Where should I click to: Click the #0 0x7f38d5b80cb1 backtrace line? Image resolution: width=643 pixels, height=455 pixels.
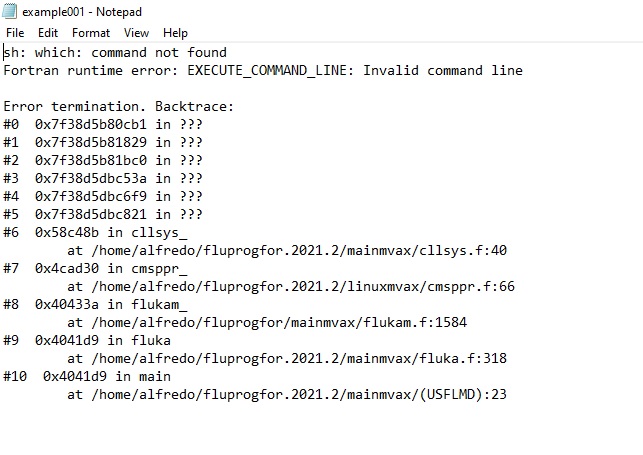[x=103, y=124]
